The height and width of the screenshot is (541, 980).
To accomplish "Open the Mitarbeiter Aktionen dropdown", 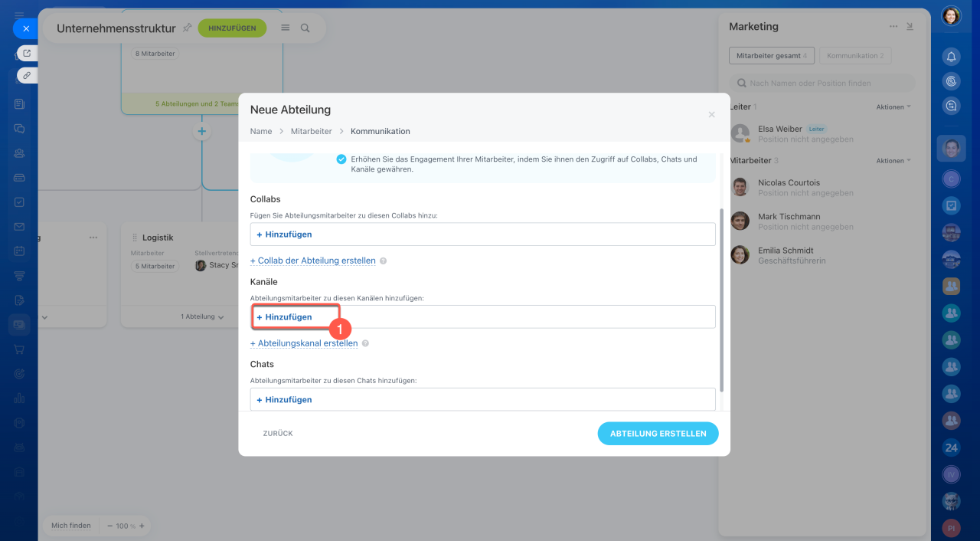I will [x=893, y=161].
